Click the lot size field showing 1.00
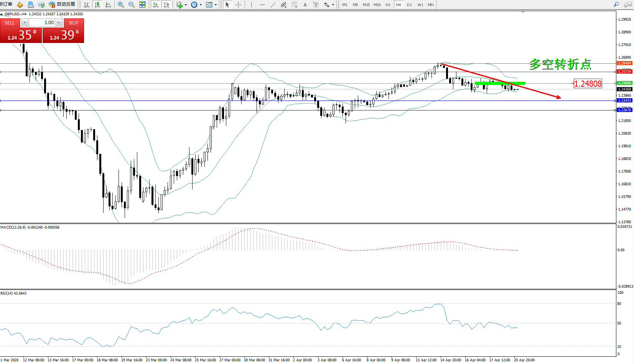The image size is (634, 364). (x=42, y=23)
